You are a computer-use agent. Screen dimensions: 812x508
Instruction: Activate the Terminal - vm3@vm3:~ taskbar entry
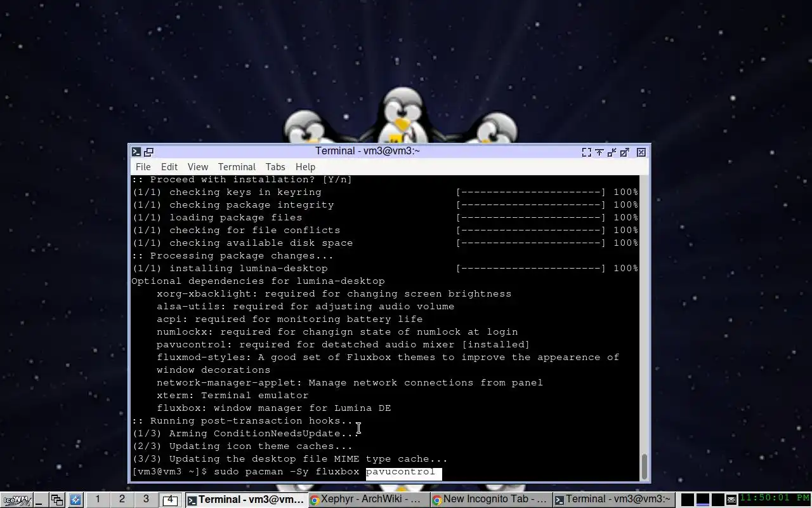click(613, 500)
